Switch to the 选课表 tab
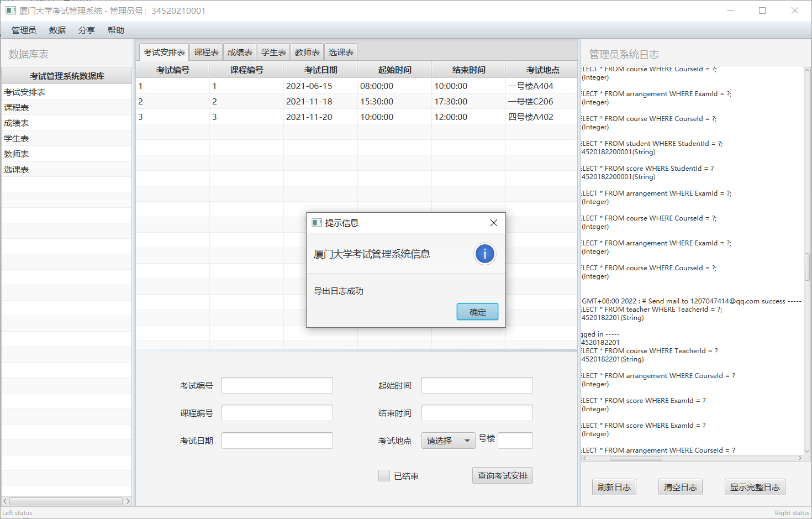The width and height of the screenshot is (812, 519). coord(341,52)
